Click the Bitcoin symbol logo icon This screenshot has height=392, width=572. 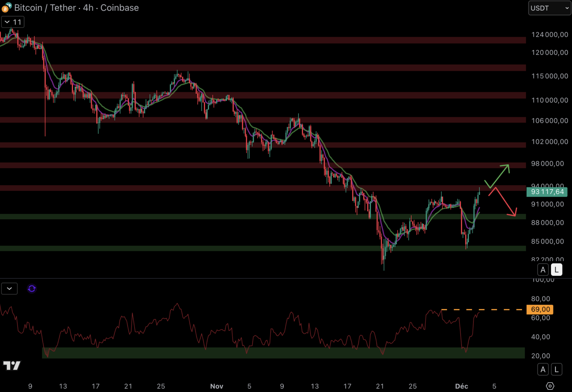[6, 8]
